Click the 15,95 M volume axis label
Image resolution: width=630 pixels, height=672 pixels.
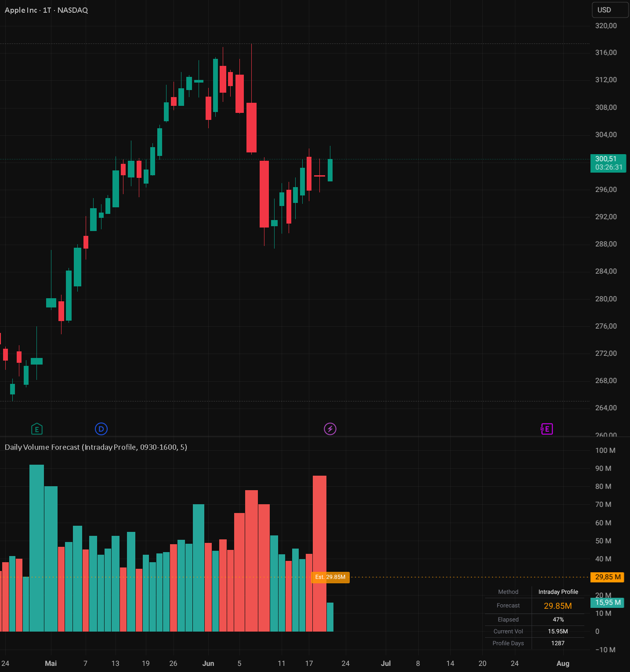[x=608, y=603]
